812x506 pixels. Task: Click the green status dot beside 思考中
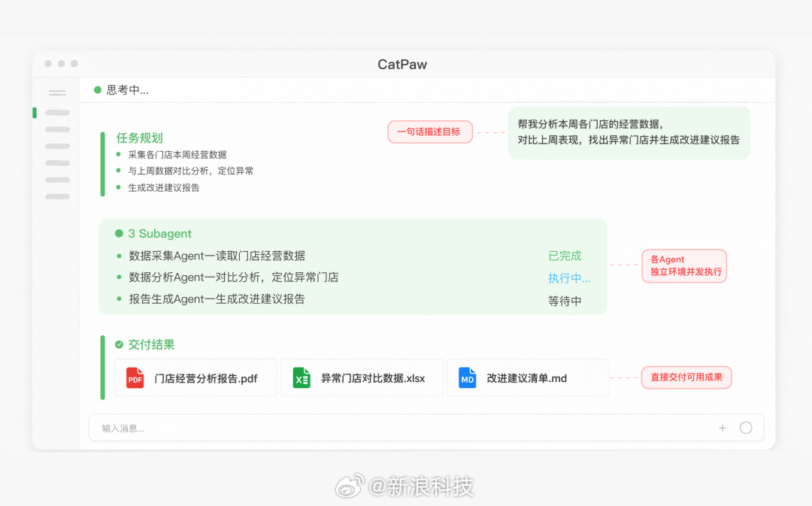[x=97, y=90]
